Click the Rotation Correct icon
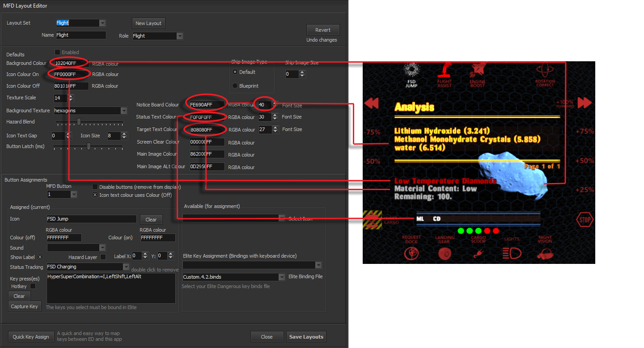 click(x=545, y=70)
